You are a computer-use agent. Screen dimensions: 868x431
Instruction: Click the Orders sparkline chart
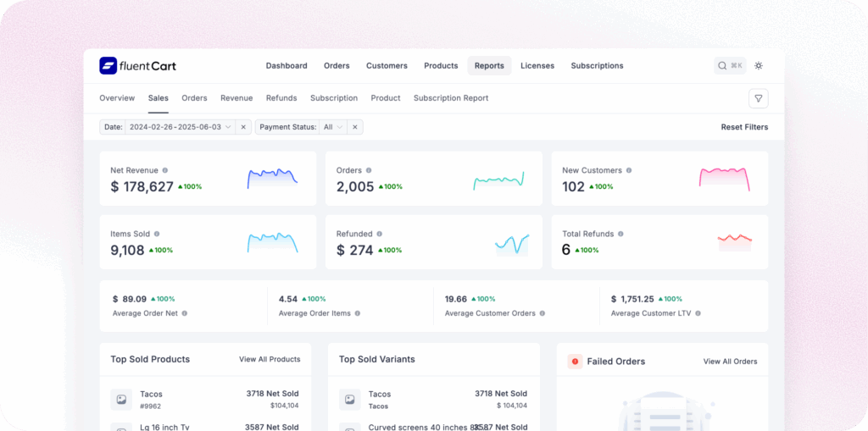tap(498, 180)
